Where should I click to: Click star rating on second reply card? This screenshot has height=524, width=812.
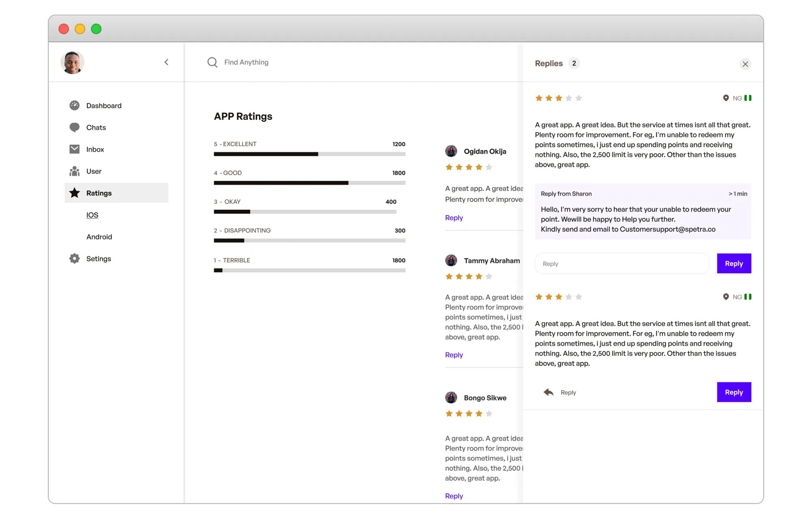pyautogui.click(x=559, y=297)
